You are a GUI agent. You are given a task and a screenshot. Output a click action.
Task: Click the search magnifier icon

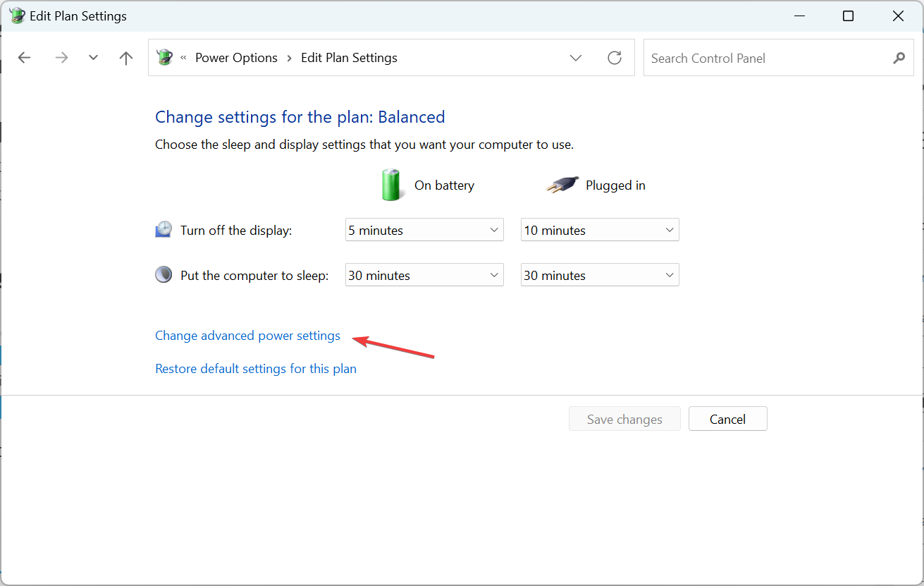click(899, 58)
